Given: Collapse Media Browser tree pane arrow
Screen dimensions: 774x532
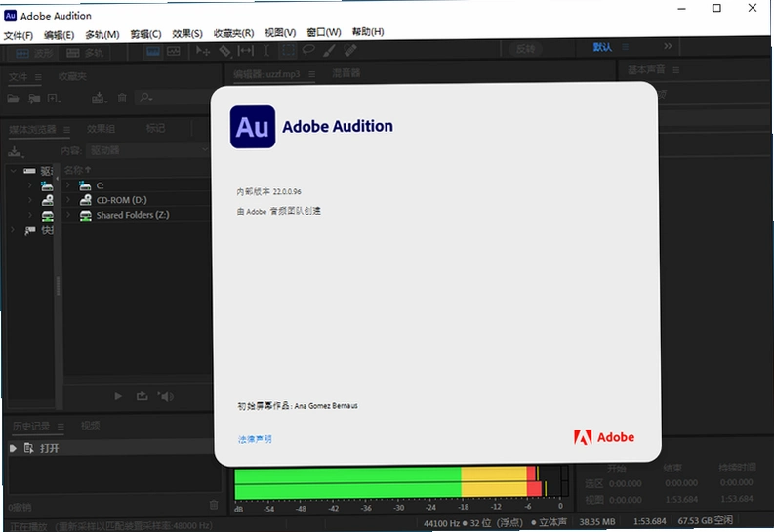Looking at the screenshot, I should (x=57, y=179).
